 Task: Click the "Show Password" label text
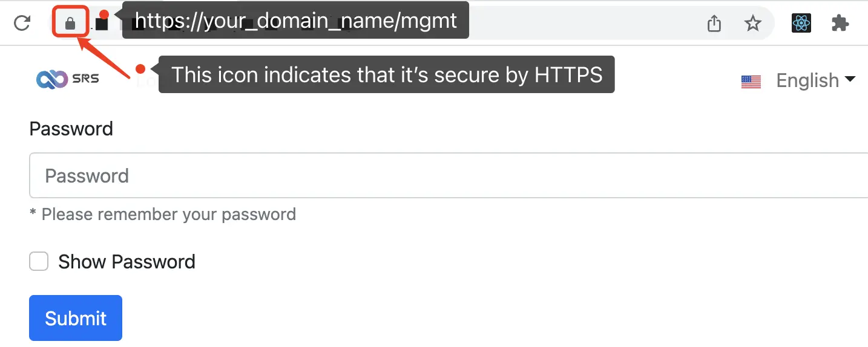point(127,262)
